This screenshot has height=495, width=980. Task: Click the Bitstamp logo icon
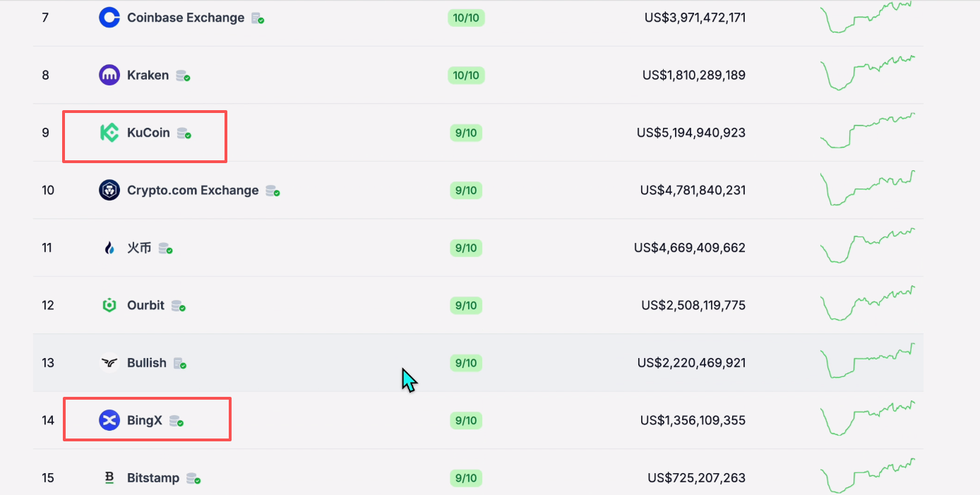pos(109,478)
